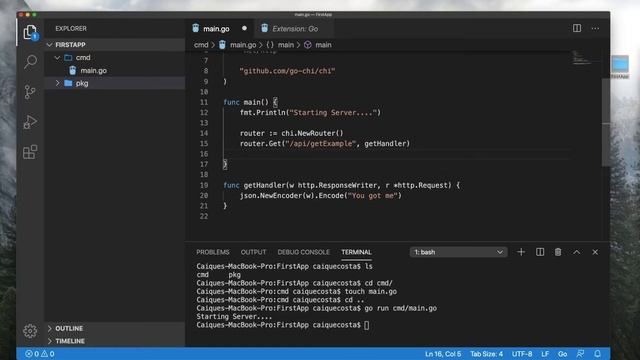The width and height of the screenshot is (640, 360).
Task: Click getHandler function name on line 19
Action: pos(264,185)
